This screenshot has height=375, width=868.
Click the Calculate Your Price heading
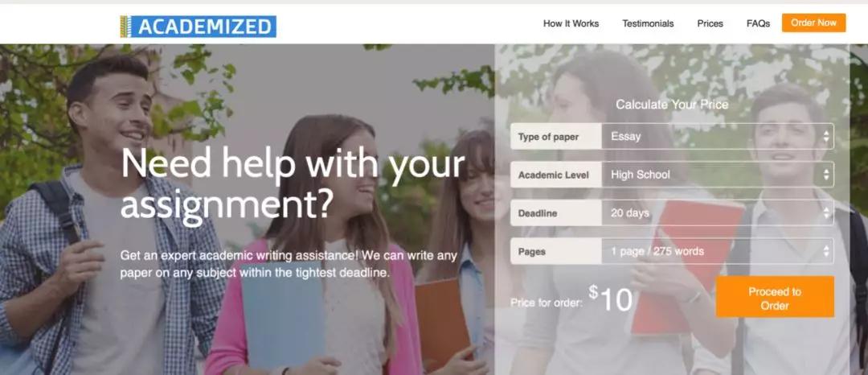(x=672, y=105)
